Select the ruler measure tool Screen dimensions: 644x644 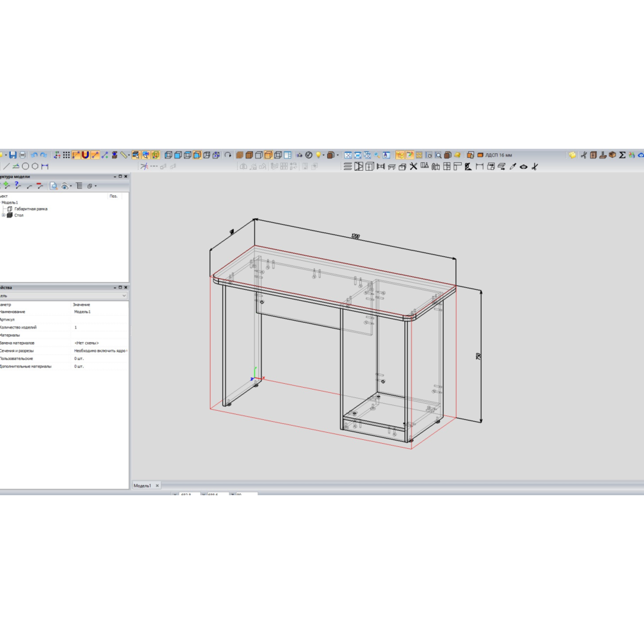point(124,155)
